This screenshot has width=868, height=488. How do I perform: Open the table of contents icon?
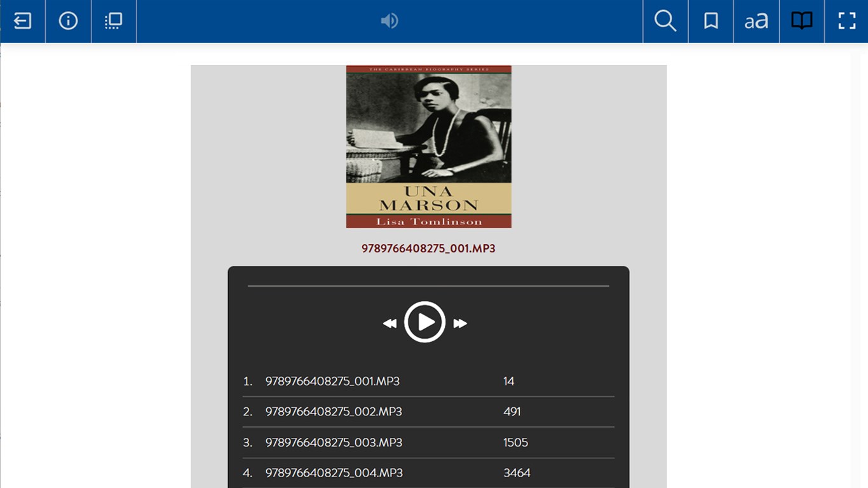(113, 21)
